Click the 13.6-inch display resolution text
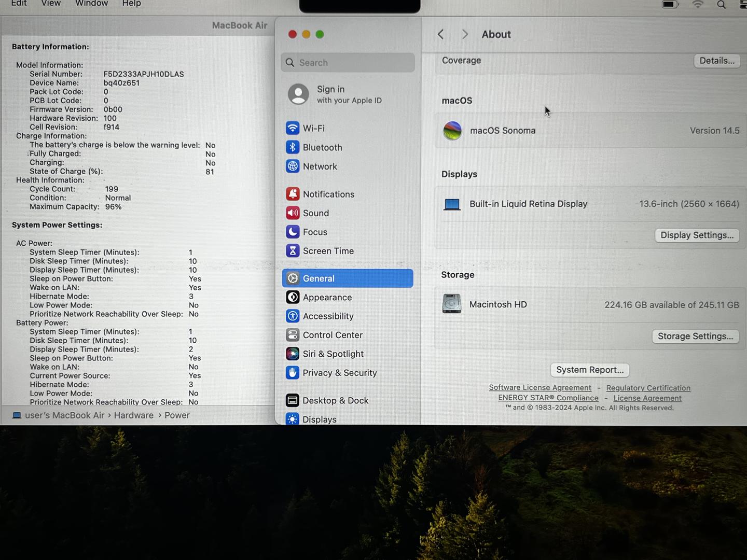Screen dimensions: 747x560 pos(689,204)
